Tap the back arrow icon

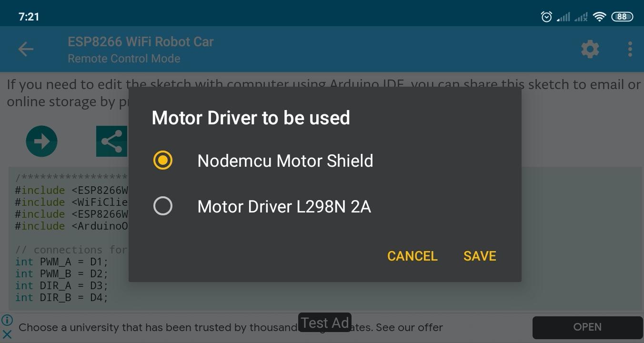(x=26, y=49)
